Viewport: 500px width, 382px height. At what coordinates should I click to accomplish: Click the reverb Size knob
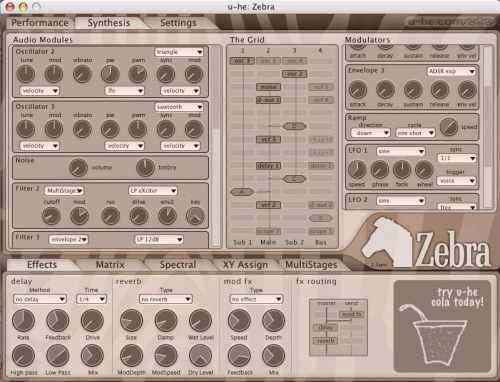(x=131, y=320)
